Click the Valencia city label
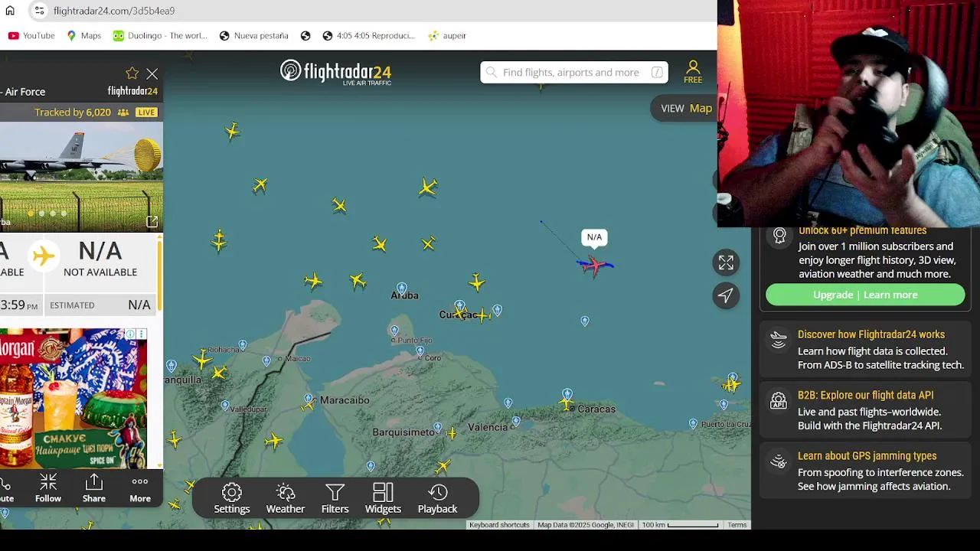Screen dimensions: 980x551 pyautogui.click(x=488, y=427)
